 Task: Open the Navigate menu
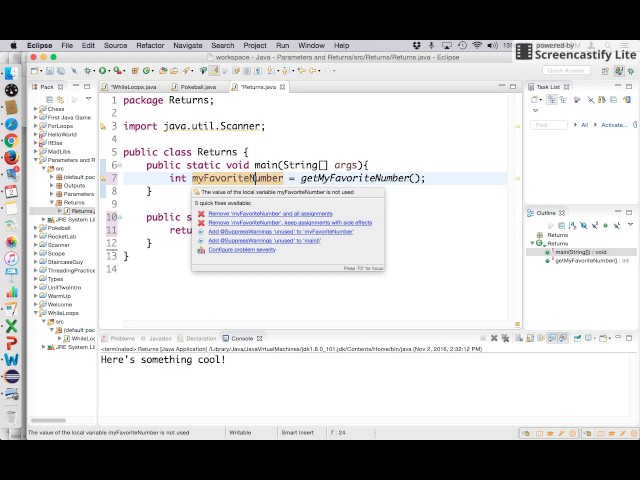click(x=188, y=46)
